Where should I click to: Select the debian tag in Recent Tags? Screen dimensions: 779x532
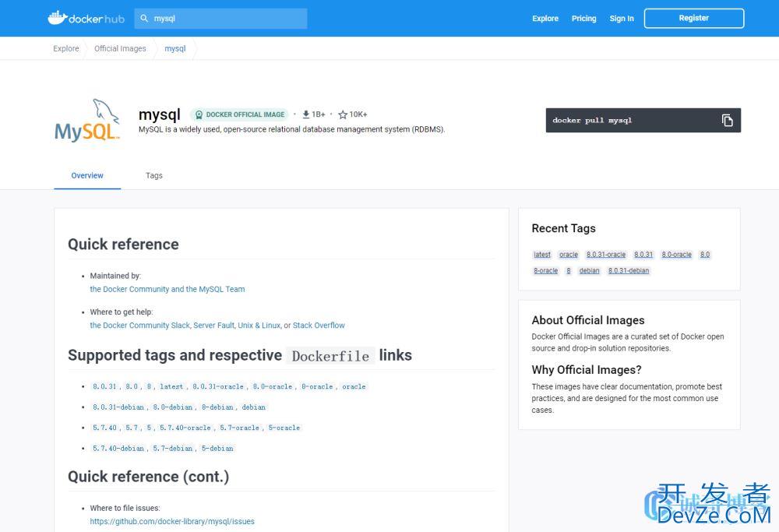[x=589, y=271]
